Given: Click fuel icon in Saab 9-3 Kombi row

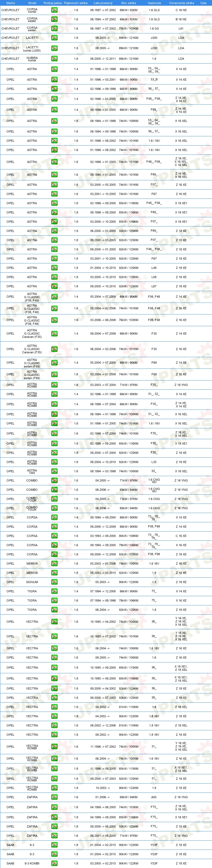Looking at the screenshot, I should [x=54, y=863].
